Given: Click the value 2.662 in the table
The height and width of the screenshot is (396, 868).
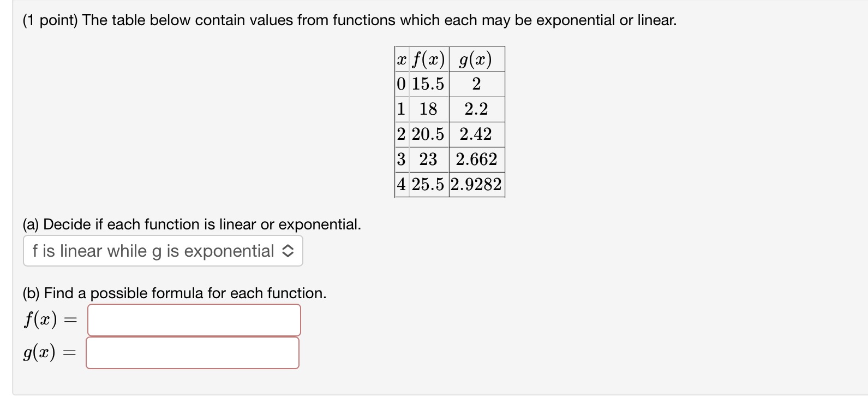Looking at the screenshot, I should (x=477, y=159).
